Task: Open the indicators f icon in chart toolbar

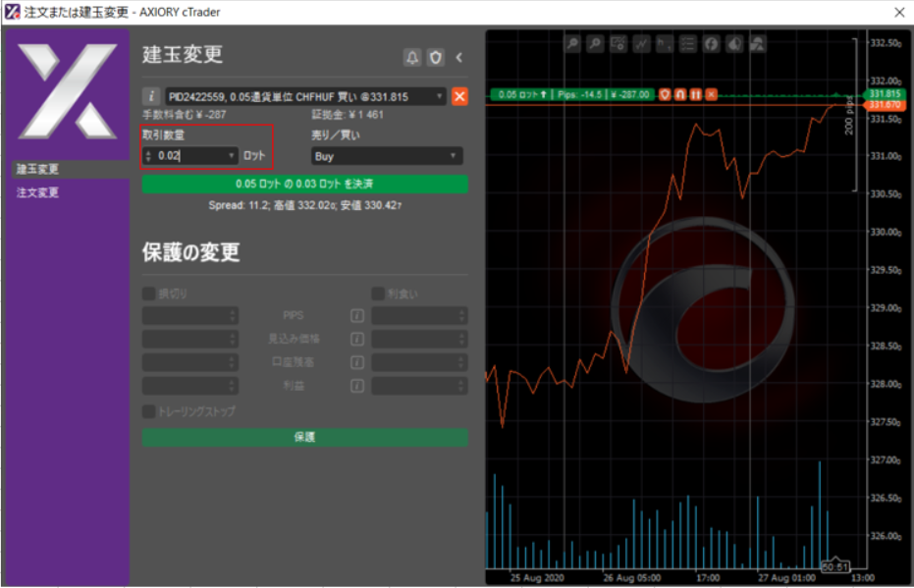Action: coord(711,44)
